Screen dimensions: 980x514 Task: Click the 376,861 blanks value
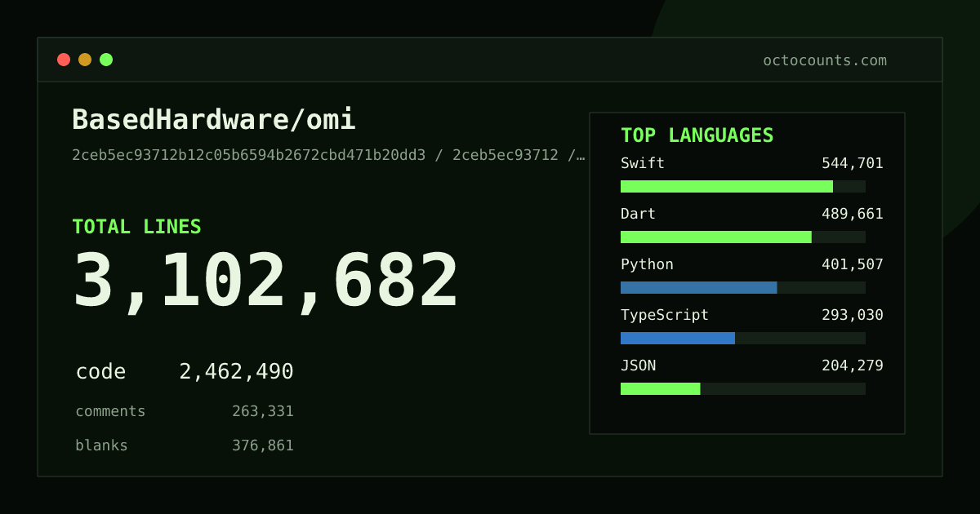coord(263,445)
